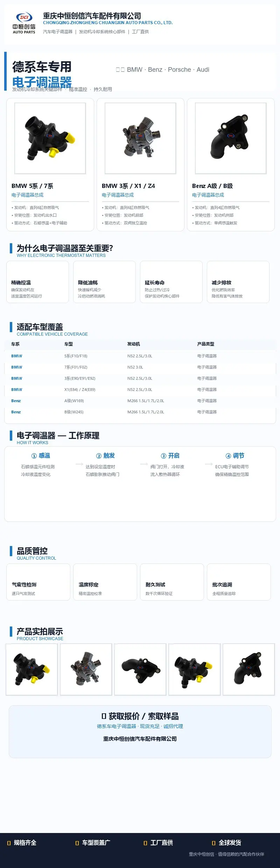Open the silver metal thermostat showcase photo

(86, 669)
